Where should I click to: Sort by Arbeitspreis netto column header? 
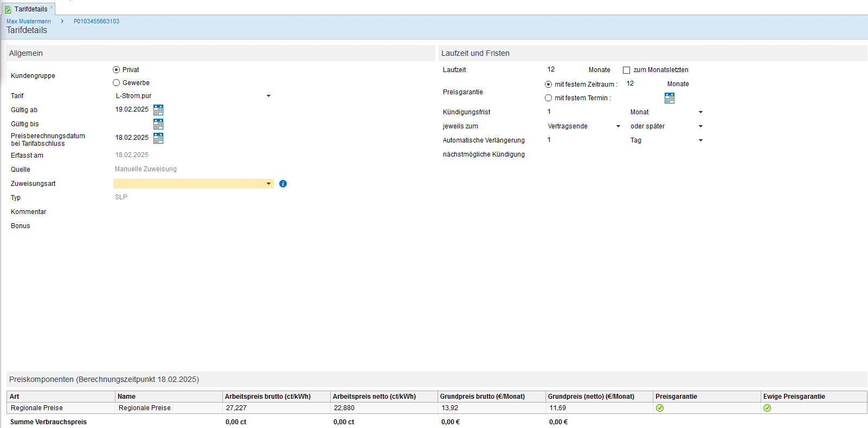click(x=384, y=397)
